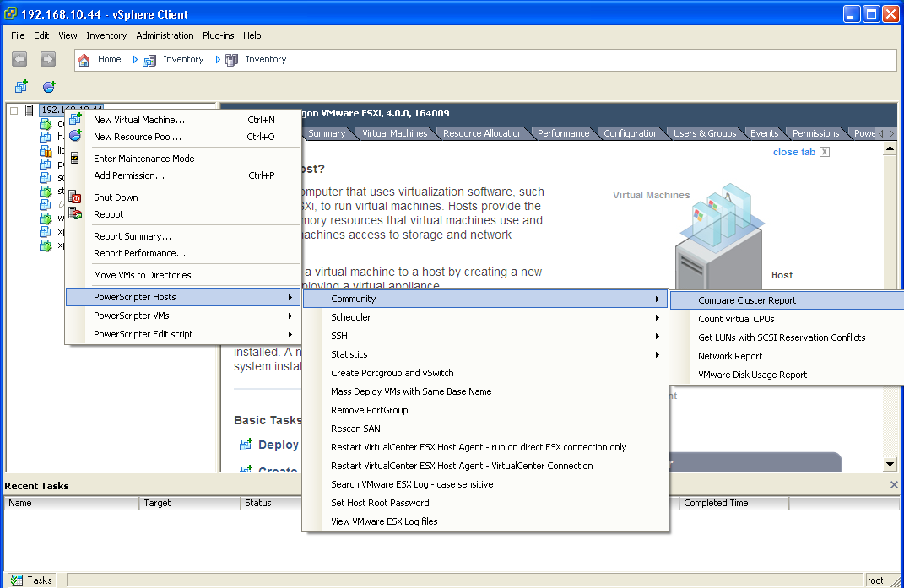Click the Forward navigation arrow button

click(x=48, y=59)
